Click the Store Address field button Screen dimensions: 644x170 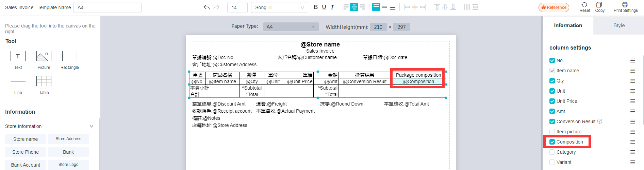click(68, 139)
